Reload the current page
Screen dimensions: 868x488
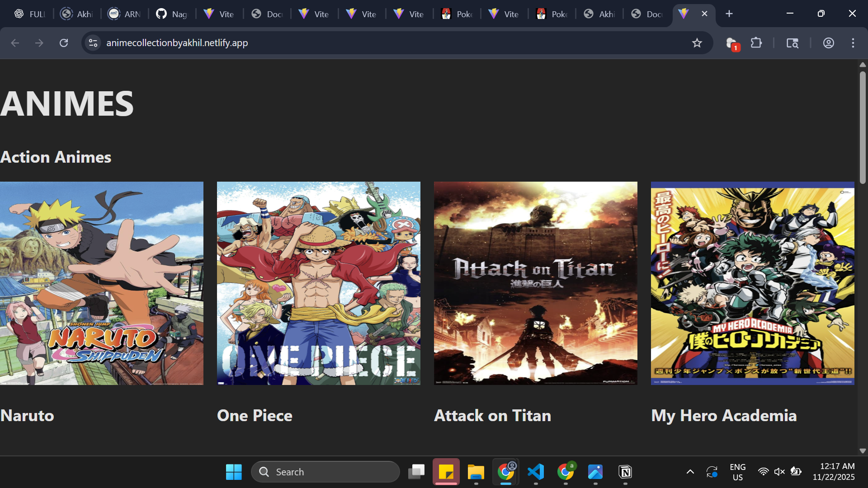click(x=64, y=43)
